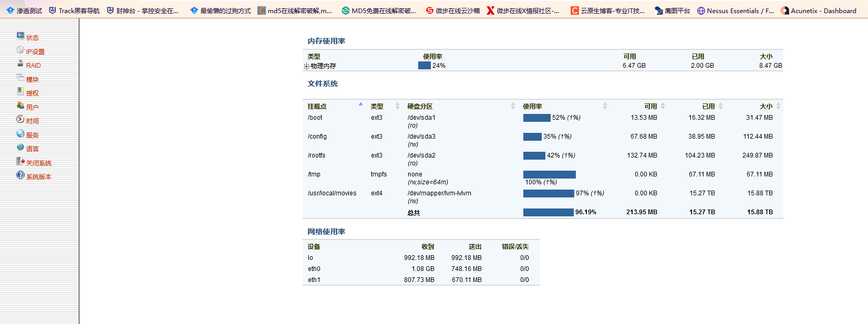Click the physical memory 24% usage bar
The width and height of the screenshot is (868, 324).
coord(425,66)
